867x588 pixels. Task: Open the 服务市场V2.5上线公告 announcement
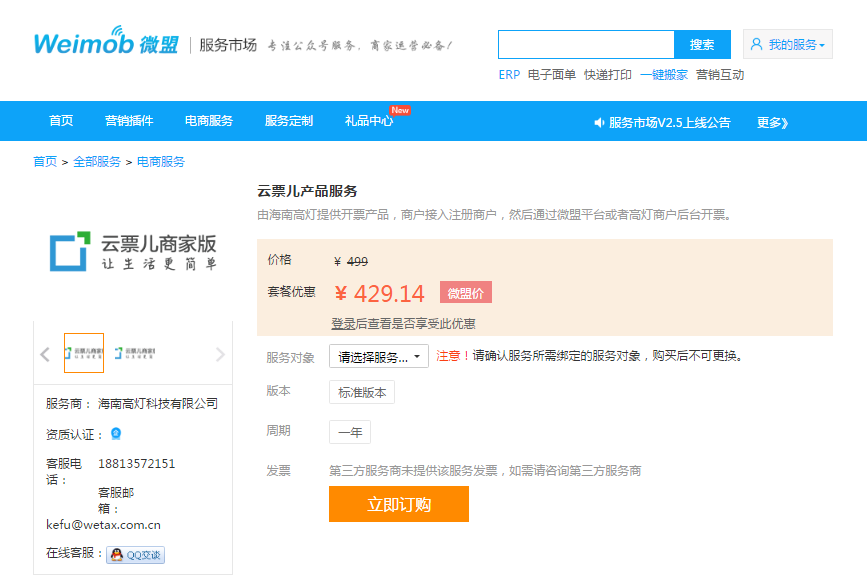[670, 122]
